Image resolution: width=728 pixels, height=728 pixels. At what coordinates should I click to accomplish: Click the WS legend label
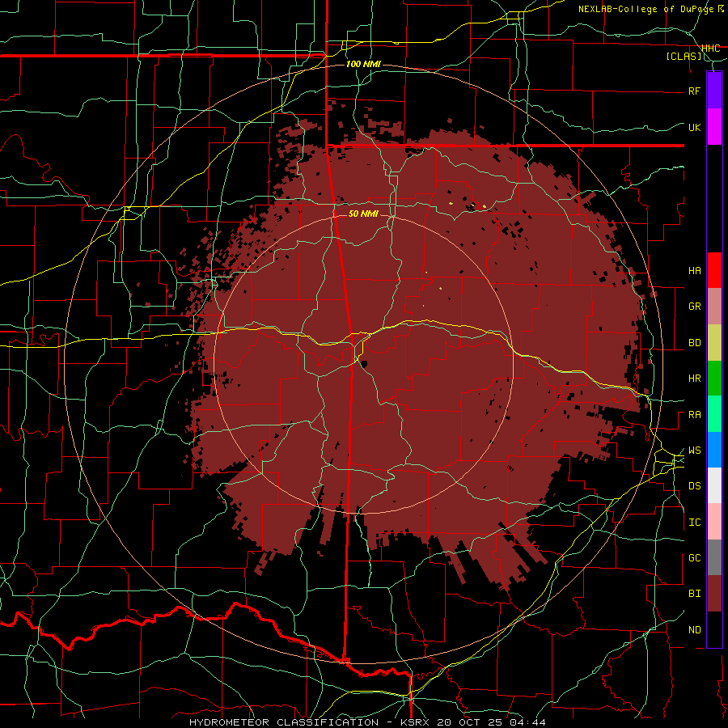[694, 451]
